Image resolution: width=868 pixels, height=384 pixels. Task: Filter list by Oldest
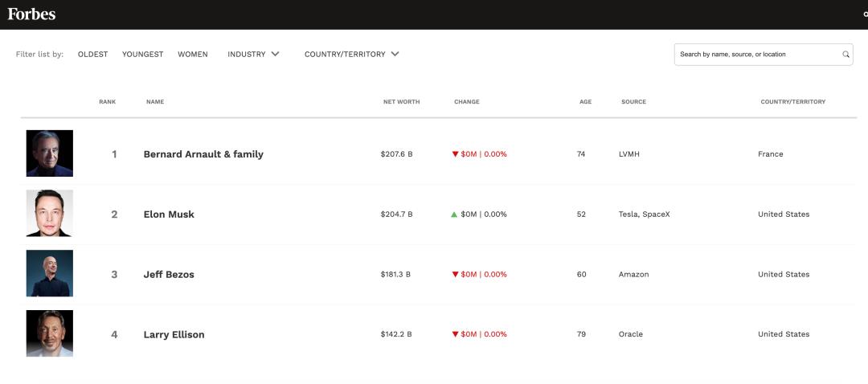coord(92,55)
